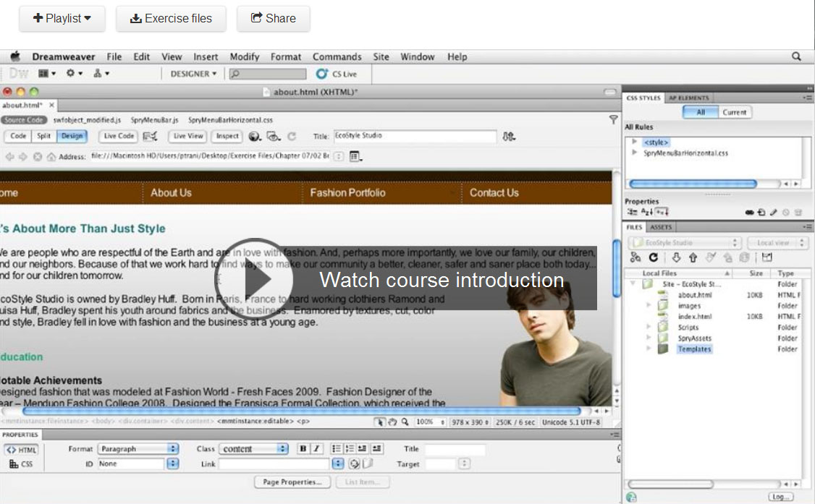Open the Apple menu
Screen dimensions: 815x504
tap(15, 56)
